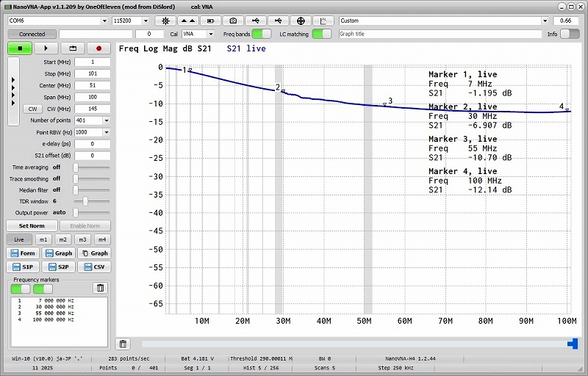Toggle the Info switch
The height and width of the screenshot is (376, 588).
(x=570, y=34)
